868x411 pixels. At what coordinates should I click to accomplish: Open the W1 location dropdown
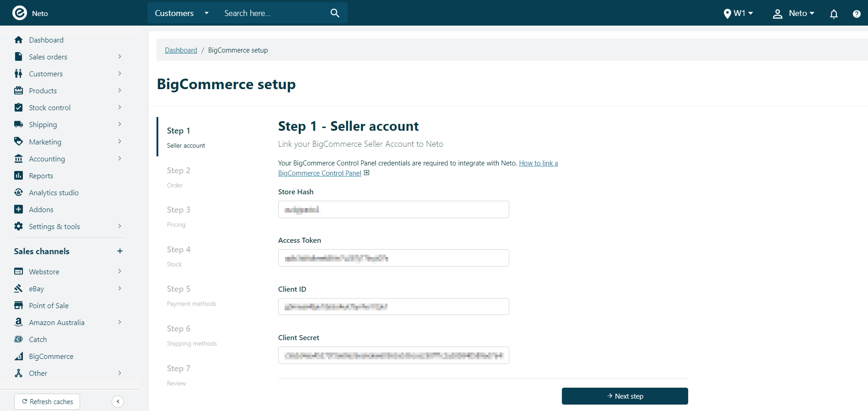point(738,13)
